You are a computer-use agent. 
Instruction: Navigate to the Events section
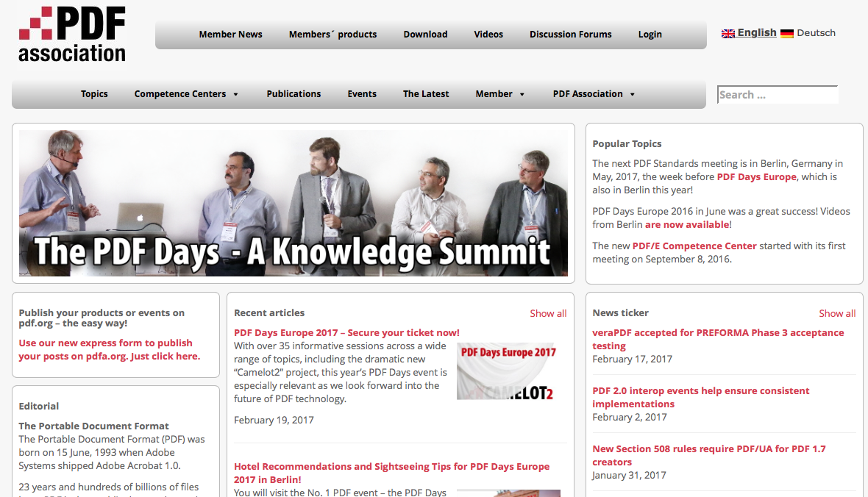pyautogui.click(x=362, y=94)
